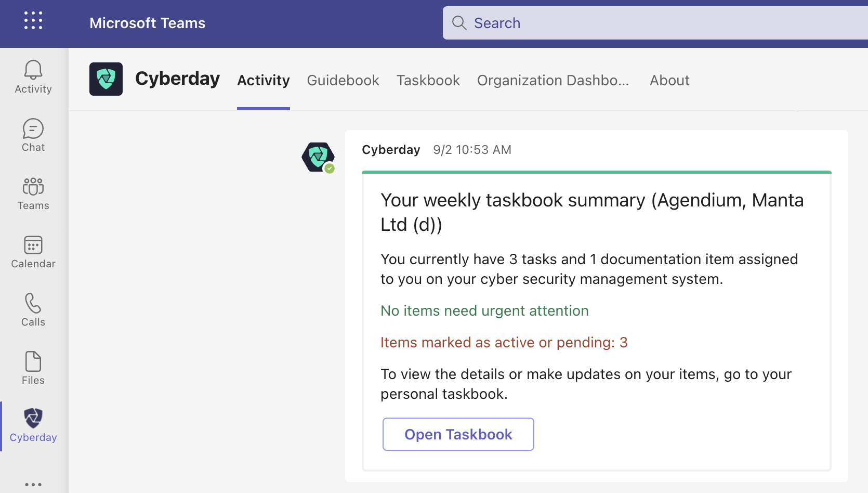Open Chat in the sidebar

point(33,135)
